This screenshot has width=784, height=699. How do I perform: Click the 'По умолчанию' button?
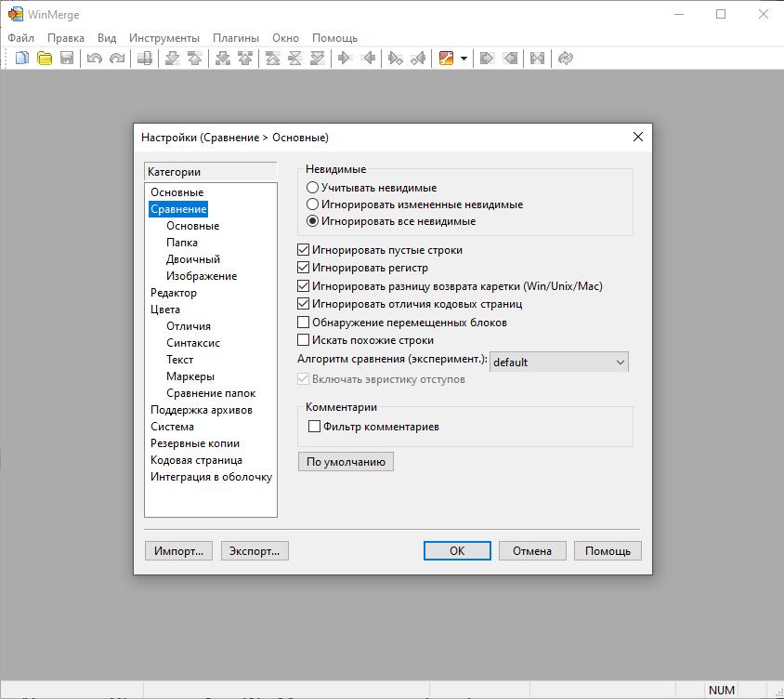(x=346, y=462)
